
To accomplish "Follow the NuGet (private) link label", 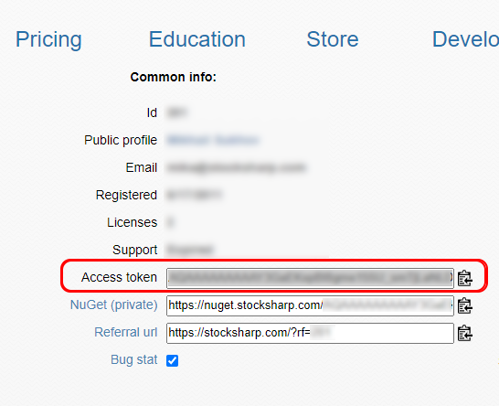I will [114, 305].
